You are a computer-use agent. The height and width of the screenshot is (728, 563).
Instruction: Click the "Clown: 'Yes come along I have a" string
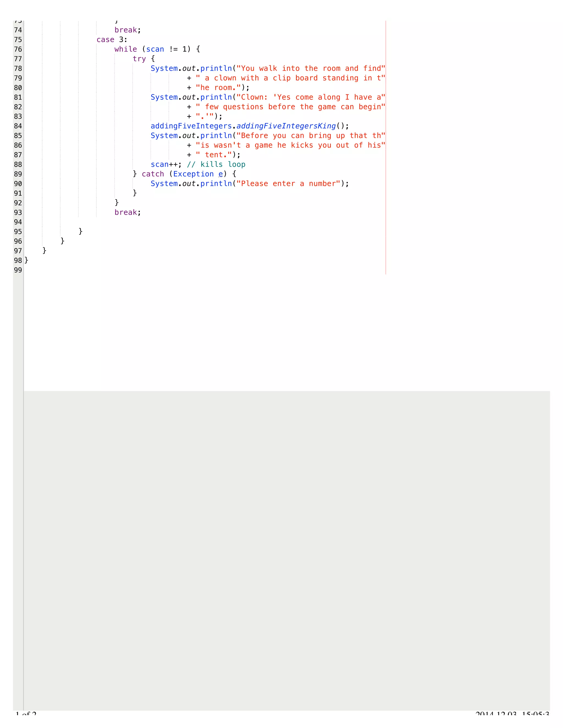[311, 97]
